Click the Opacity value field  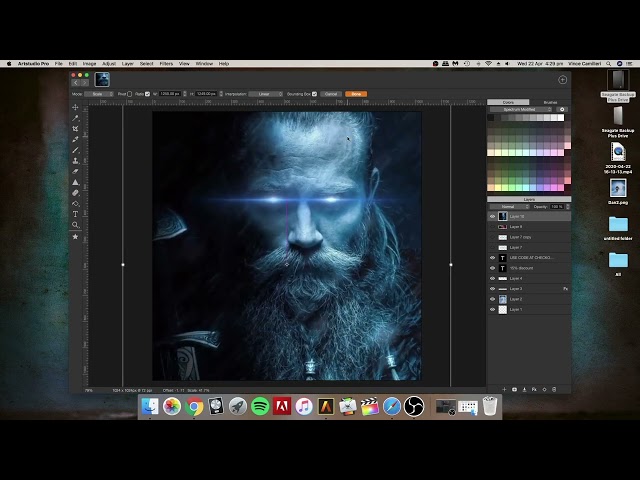click(x=557, y=207)
